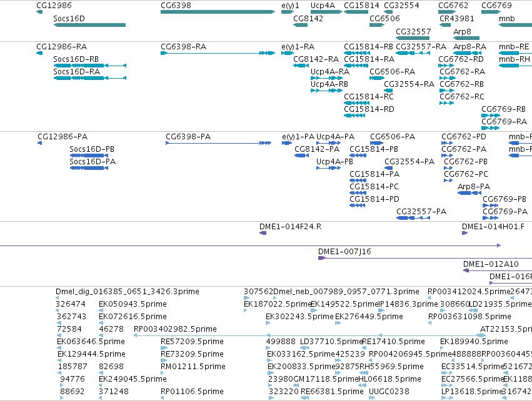Select transcript CG32554-RA
The width and height of the screenshot is (532, 401).
tap(388, 91)
